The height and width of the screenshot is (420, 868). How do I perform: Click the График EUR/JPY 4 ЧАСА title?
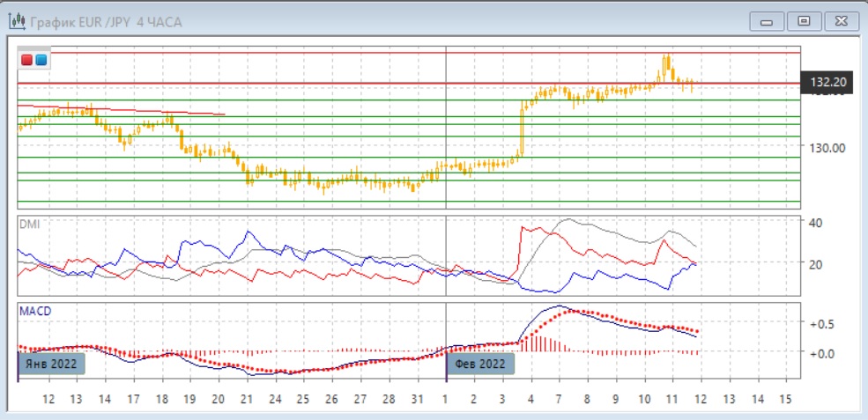106,22
